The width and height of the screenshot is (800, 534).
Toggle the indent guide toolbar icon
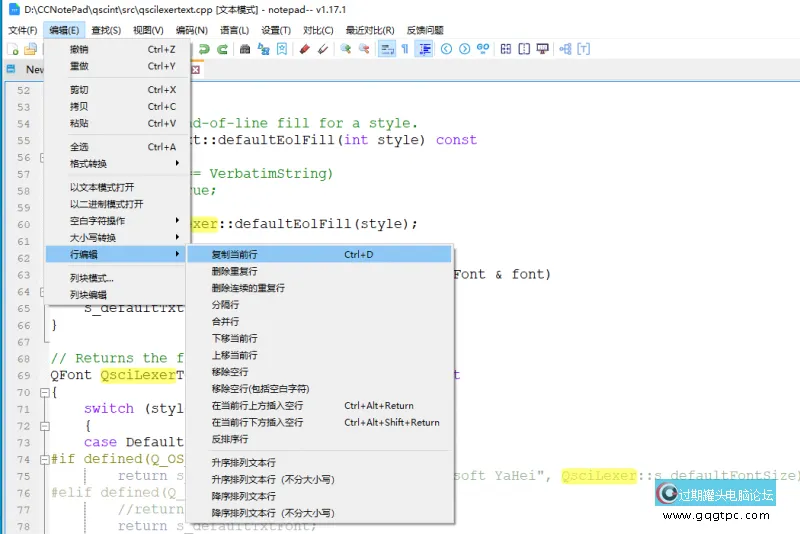[x=424, y=49]
